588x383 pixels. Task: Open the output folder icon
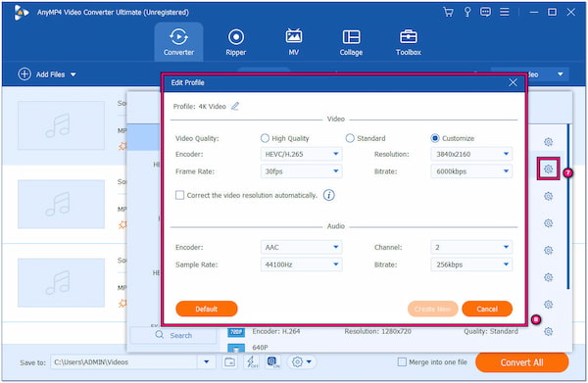click(229, 362)
